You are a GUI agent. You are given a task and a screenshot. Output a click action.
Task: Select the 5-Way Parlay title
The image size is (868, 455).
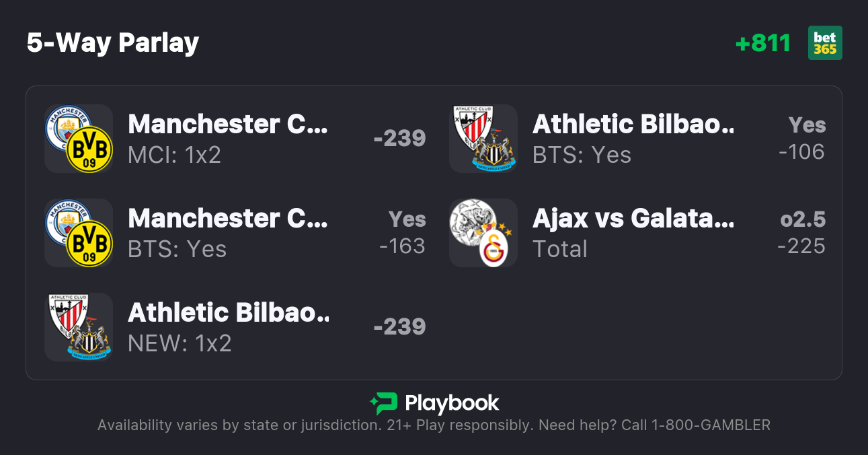point(113,43)
